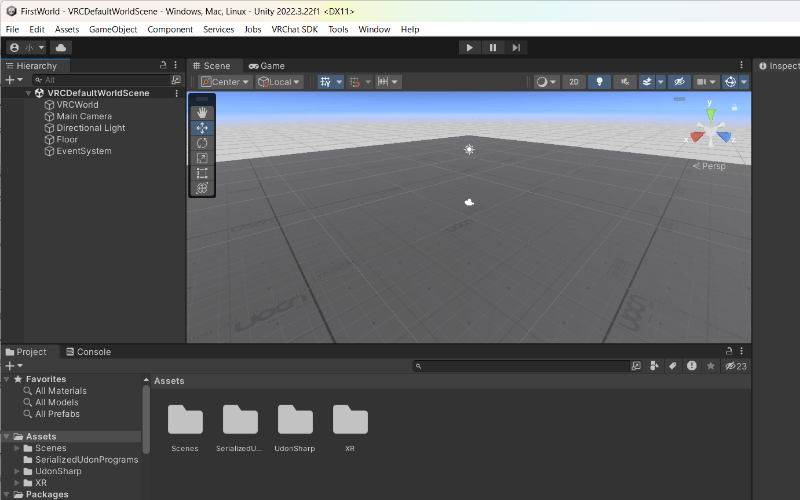Screen dimensions: 800x500
Task: Focus the Project search field
Action: click(x=521, y=366)
